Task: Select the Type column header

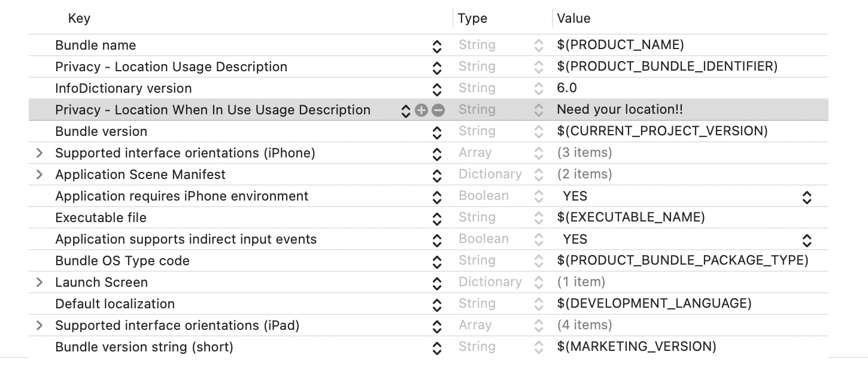Action: point(472,18)
